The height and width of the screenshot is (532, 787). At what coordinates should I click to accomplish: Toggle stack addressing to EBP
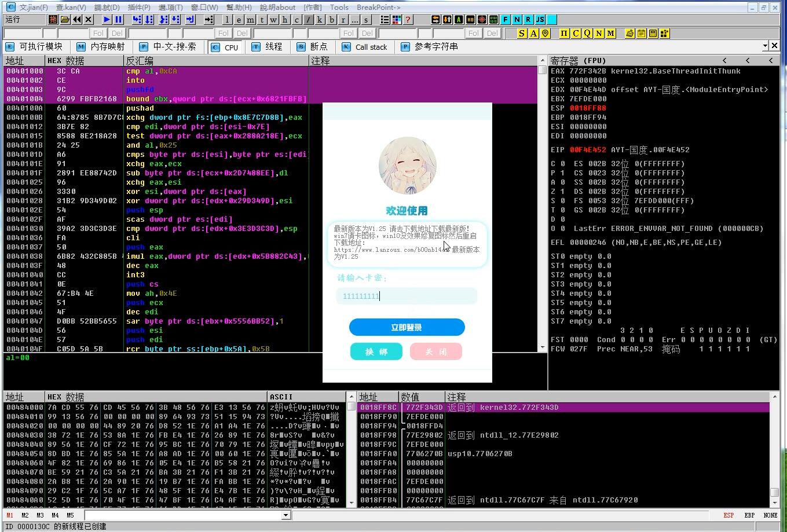pyautogui.click(x=749, y=515)
